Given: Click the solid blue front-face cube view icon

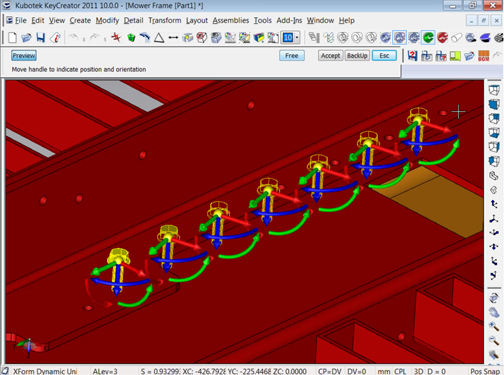Looking at the screenshot, I should tap(494, 104).
